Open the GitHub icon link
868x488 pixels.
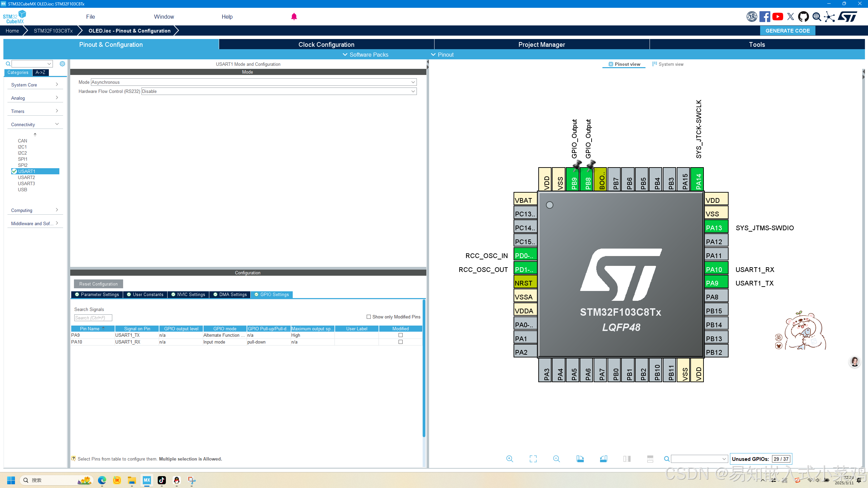click(803, 17)
